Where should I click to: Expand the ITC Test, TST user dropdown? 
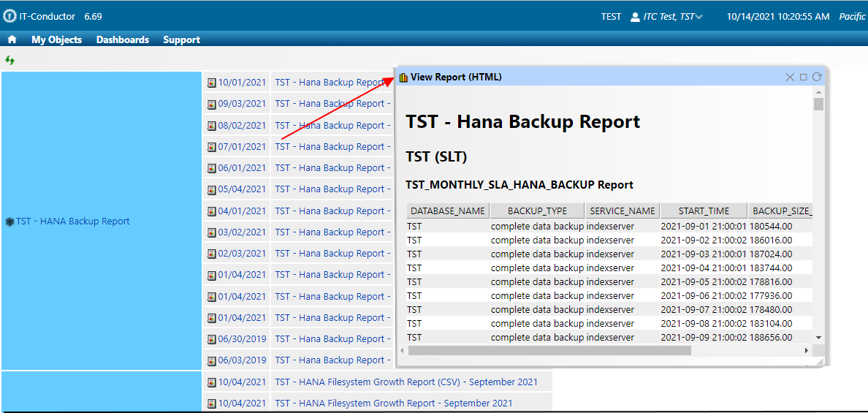699,17
